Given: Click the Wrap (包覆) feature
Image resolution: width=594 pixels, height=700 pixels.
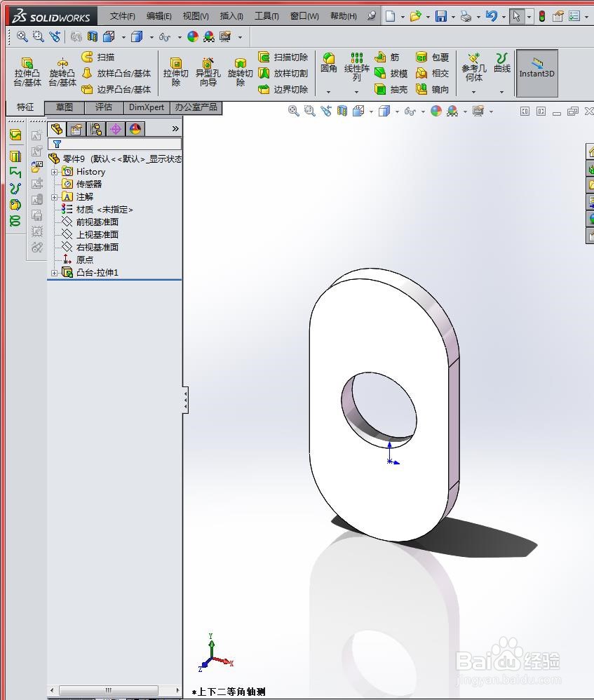Looking at the screenshot, I should tap(432, 57).
